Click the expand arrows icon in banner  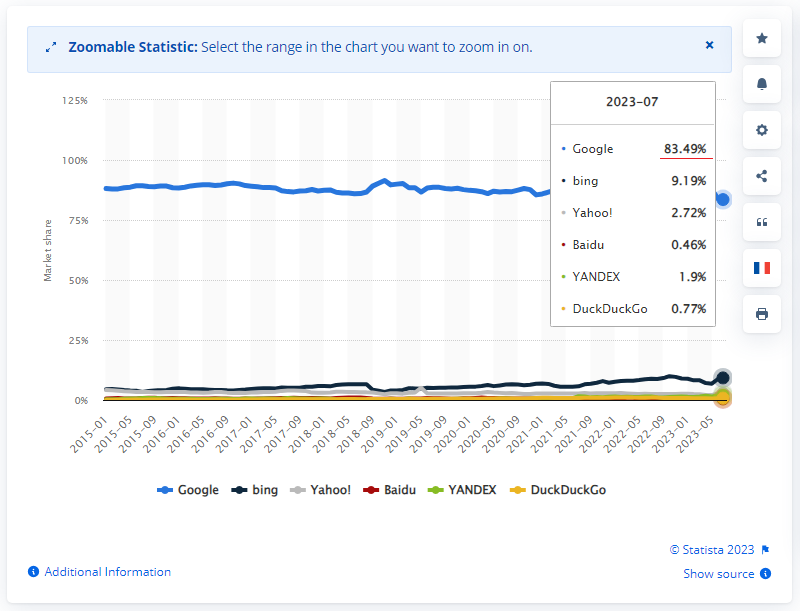pyautogui.click(x=51, y=47)
